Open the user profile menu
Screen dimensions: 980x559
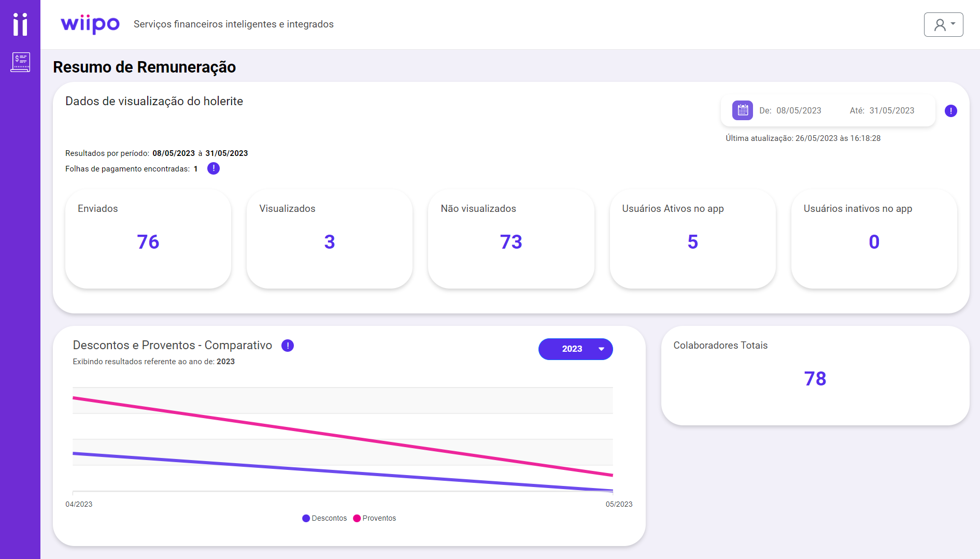(943, 24)
